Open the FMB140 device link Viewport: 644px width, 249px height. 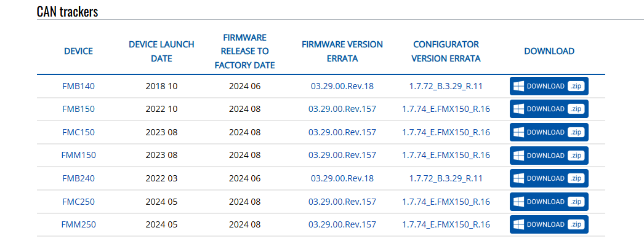tap(78, 86)
